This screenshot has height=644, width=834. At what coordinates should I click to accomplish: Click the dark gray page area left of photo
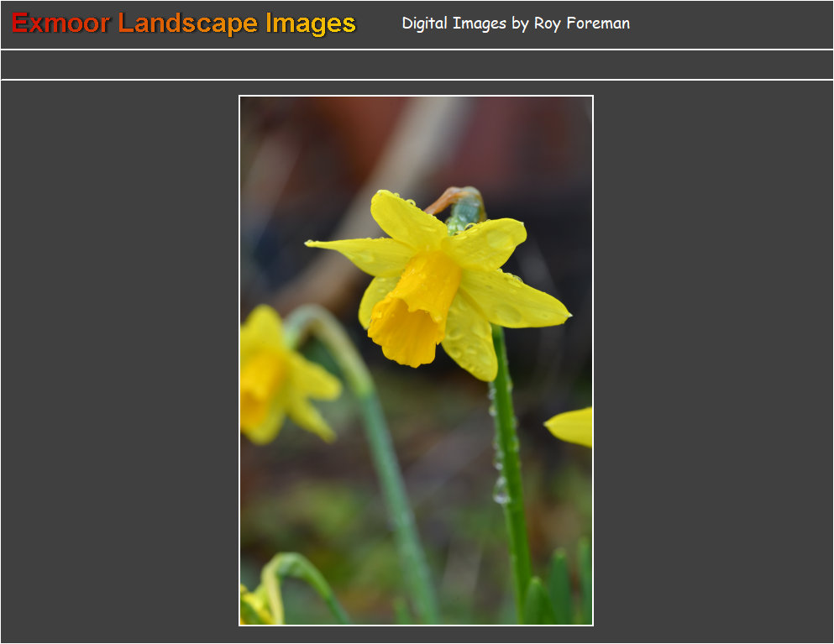[118, 361]
